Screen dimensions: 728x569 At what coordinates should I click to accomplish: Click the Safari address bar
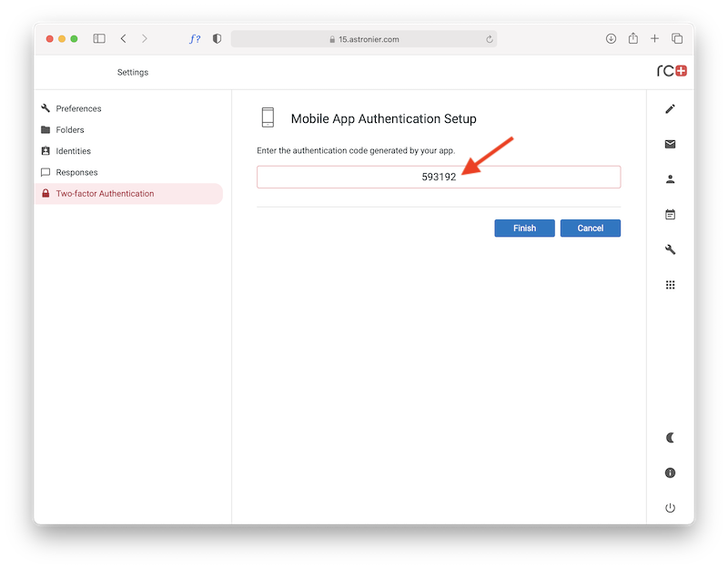pyautogui.click(x=363, y=39)
